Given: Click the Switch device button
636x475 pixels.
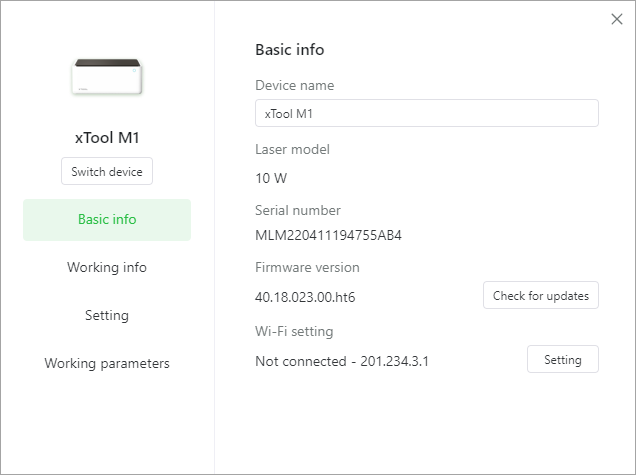Looking at the screenshot, I should pyautogui.click(x=107, y=171).
